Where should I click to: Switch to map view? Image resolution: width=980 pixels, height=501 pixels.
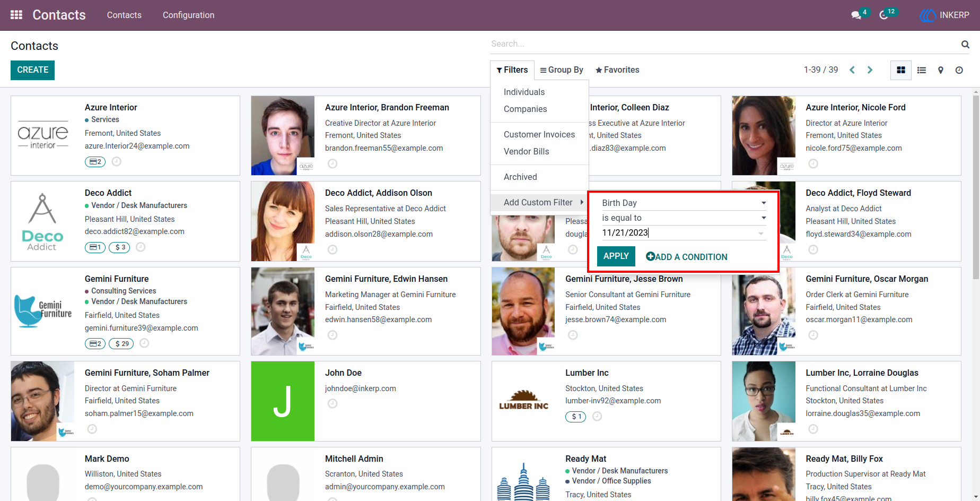(941, 70)
